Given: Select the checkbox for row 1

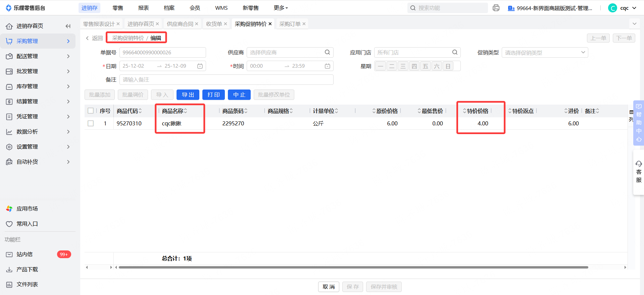Looking at the screenshot, I should point(91,123).
